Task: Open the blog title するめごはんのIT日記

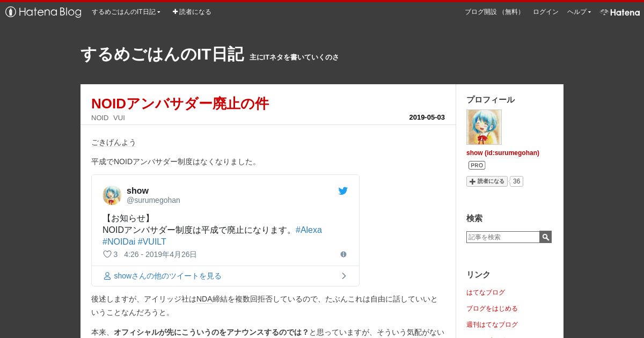Action: tap(162, 54)
